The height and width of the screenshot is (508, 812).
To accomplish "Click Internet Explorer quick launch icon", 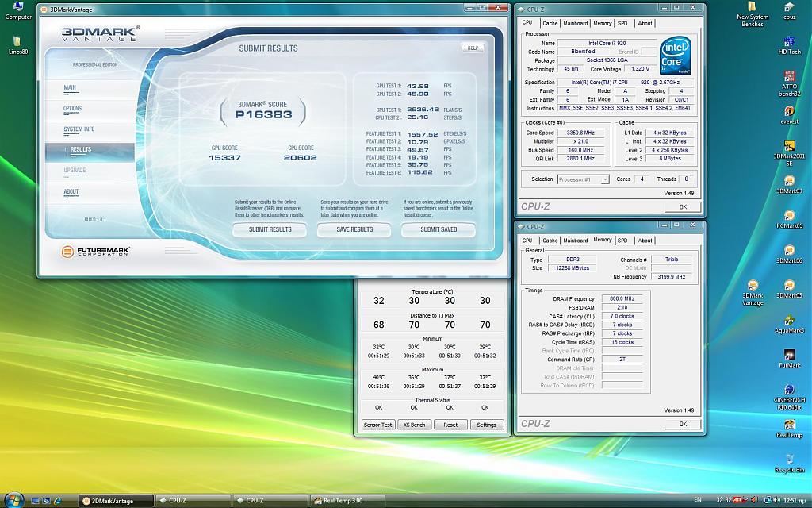I will coord(57,501).
